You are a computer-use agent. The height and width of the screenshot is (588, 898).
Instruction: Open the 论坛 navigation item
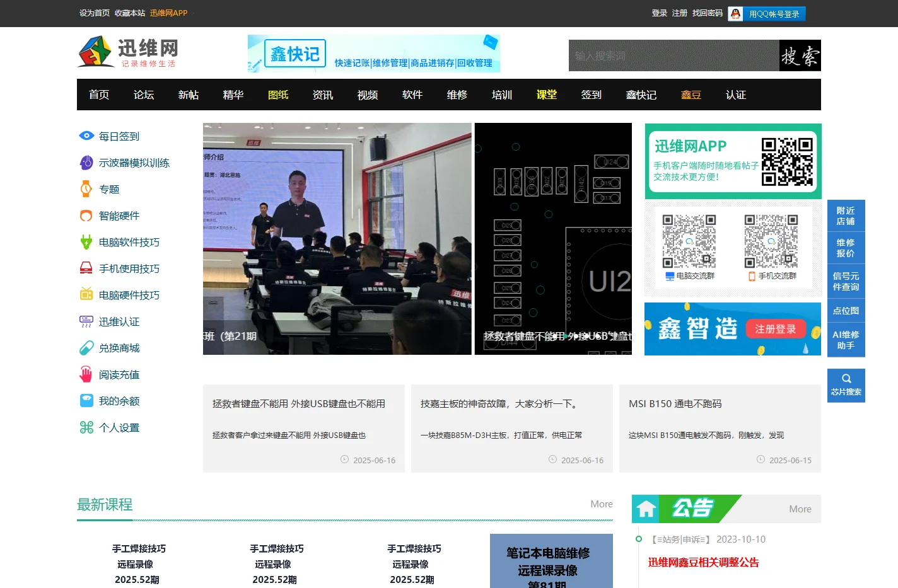[x=144, y=95]
